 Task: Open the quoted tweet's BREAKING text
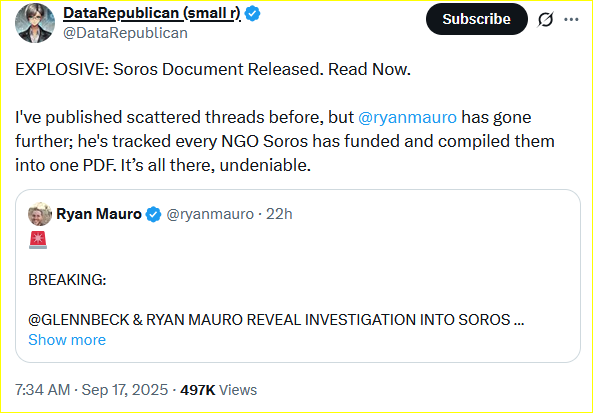(x=67, y=280)
